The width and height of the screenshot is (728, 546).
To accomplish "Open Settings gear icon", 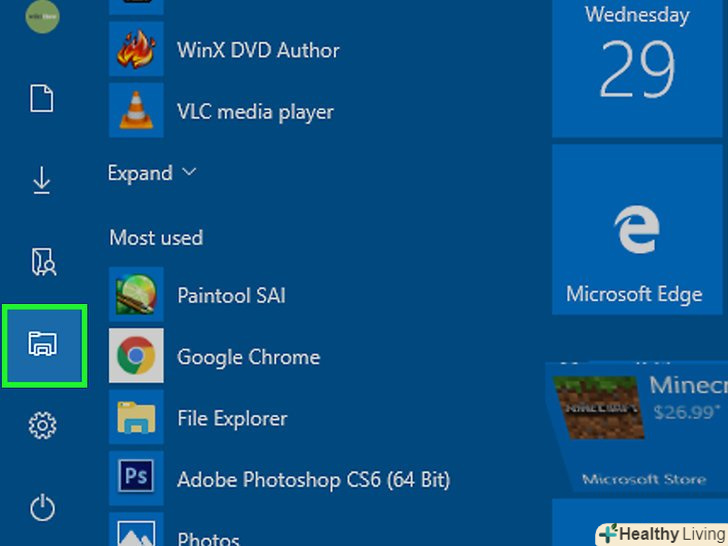I will coord(42,425).
